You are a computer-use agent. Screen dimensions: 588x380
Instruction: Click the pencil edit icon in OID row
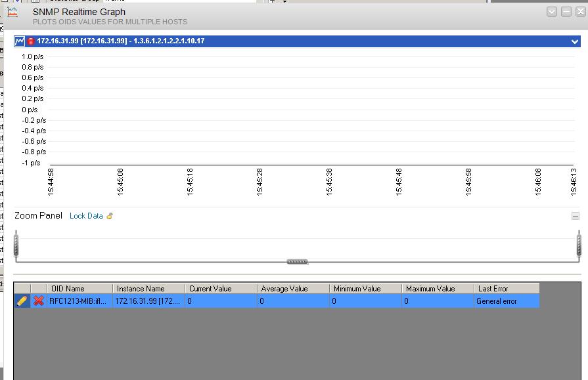point(22,301)
